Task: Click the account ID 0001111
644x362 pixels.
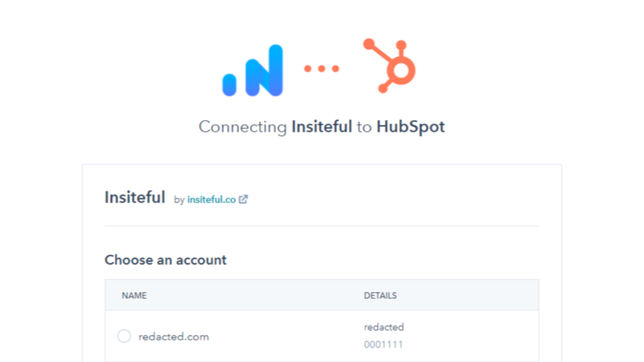Action: click(383, 345)
